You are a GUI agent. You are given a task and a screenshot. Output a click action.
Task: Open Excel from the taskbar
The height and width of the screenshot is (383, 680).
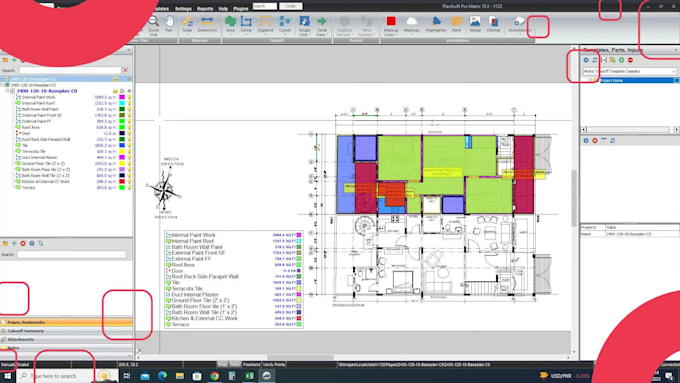tap(249, 376)
